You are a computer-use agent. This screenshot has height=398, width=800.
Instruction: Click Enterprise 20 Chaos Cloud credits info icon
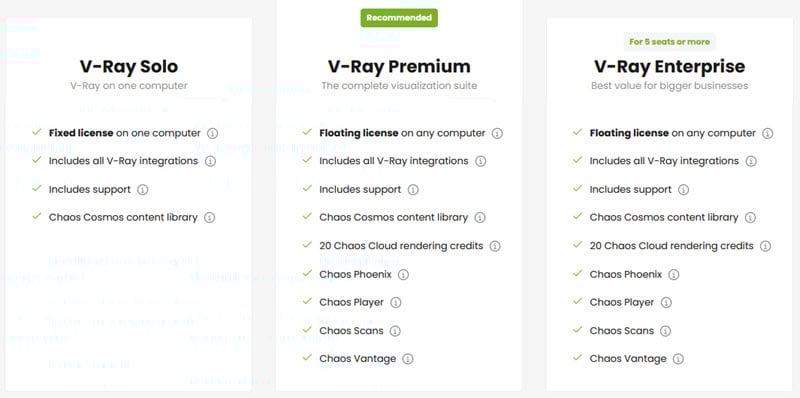pyautogui.click(x=765, y=246)
